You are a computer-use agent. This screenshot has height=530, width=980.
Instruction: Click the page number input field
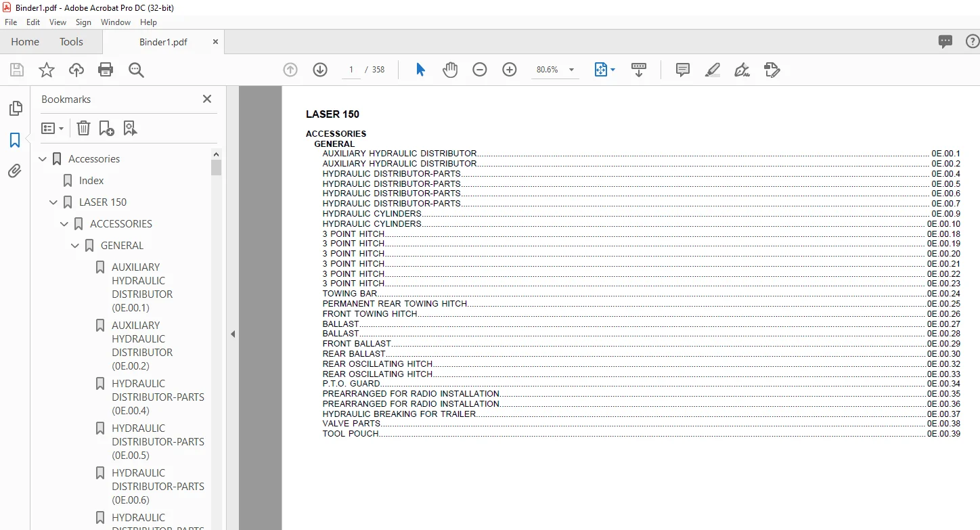coord(351,70)
